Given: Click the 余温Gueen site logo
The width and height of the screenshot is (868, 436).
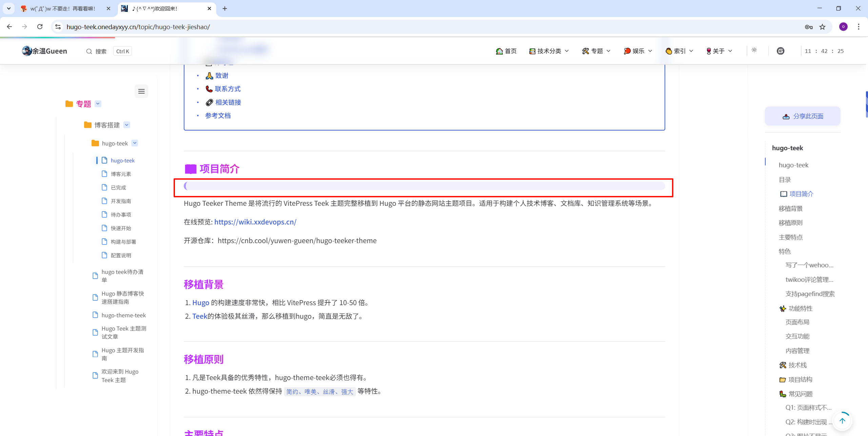Looking at the screenshot, I should tap(44, 51).
